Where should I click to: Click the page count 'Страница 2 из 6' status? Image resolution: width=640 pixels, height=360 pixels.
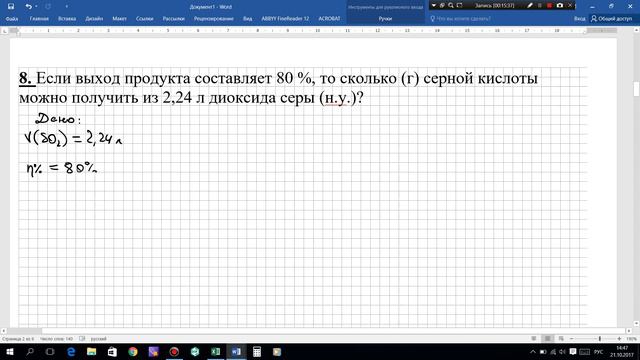tap(18, 339)
